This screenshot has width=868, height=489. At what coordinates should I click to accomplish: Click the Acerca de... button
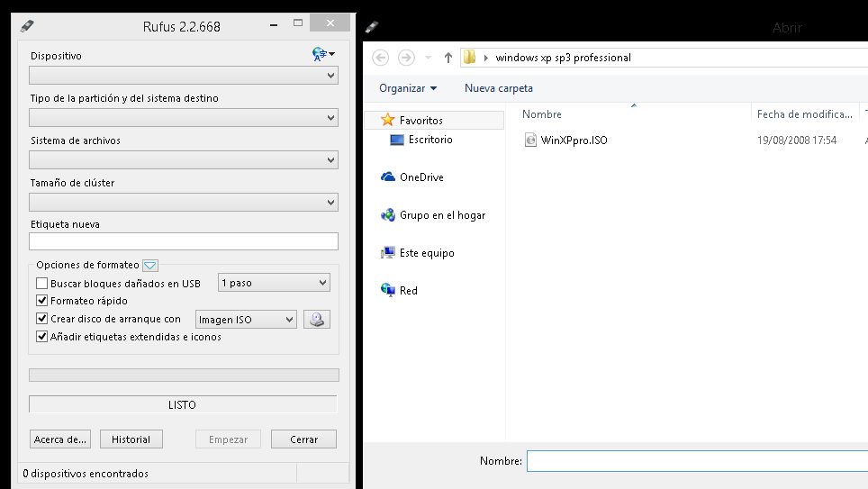click(x=60, y=439)
